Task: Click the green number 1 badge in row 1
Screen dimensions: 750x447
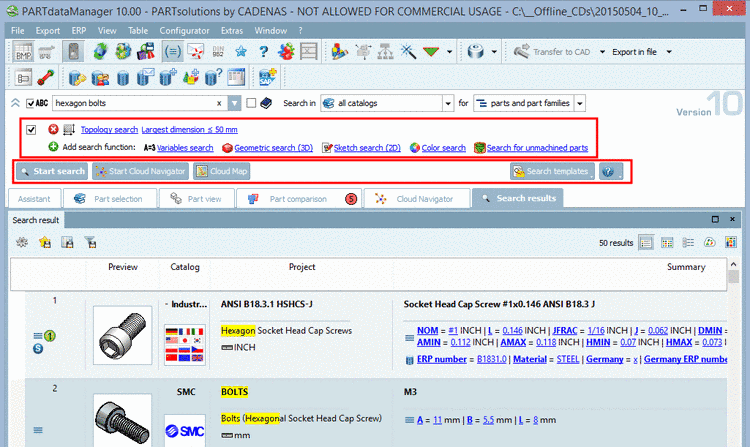Action: point(50,336)
